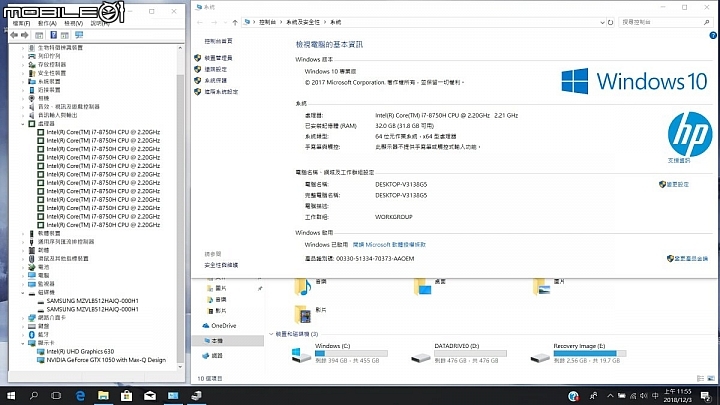
Task: Click the blue help question icon in System window
Action: click(713, 35)
